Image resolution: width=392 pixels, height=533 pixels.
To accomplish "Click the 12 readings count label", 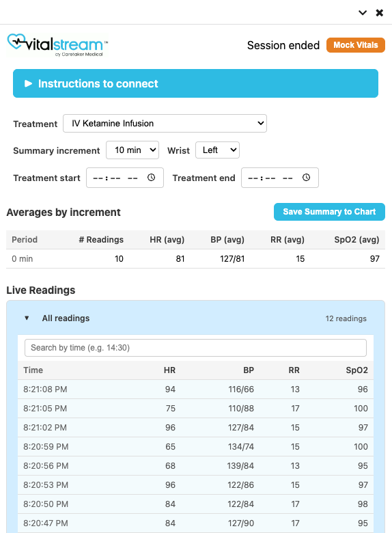I will pos(346,318).
